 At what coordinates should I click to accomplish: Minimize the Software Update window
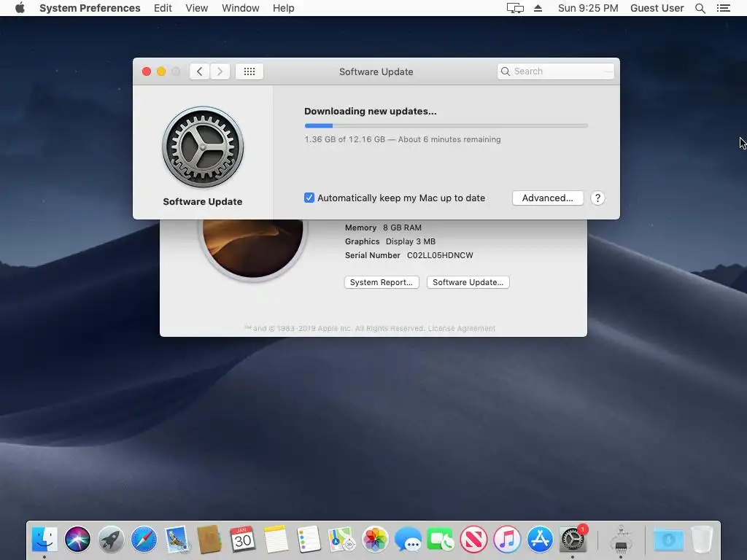tap(161, 71)
